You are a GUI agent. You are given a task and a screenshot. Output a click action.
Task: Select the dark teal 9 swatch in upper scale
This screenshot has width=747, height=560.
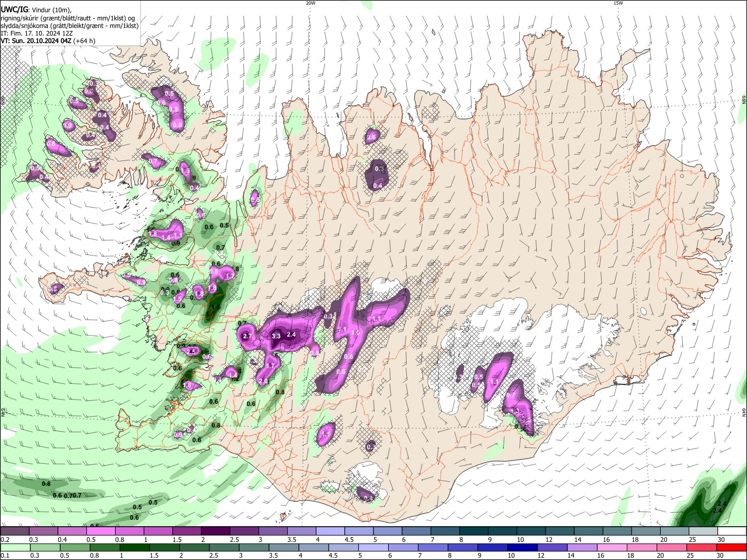[x=502, y=531]
